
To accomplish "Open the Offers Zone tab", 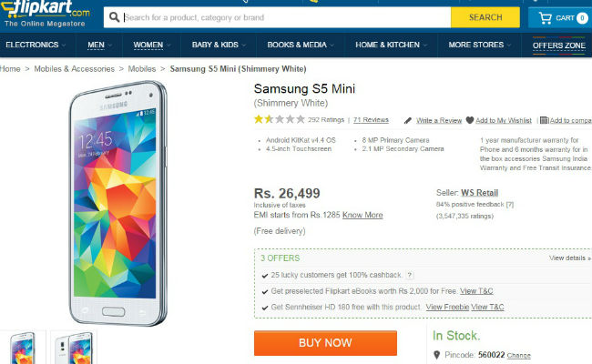I will tap(559, 45).
